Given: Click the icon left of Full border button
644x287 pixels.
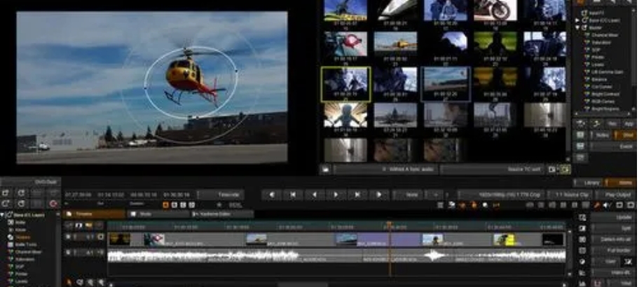Looking at the screenshot, I should (x=582, y=251).
